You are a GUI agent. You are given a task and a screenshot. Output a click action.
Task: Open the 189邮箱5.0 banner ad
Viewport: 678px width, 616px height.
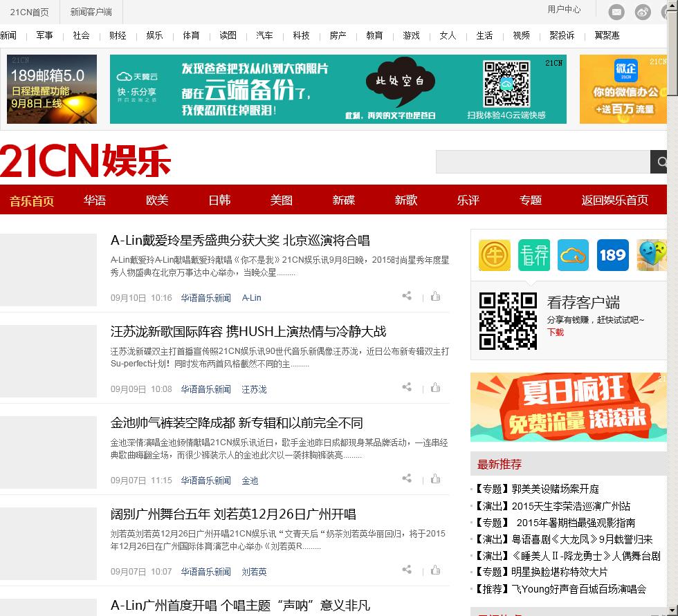tap(52, 89)
